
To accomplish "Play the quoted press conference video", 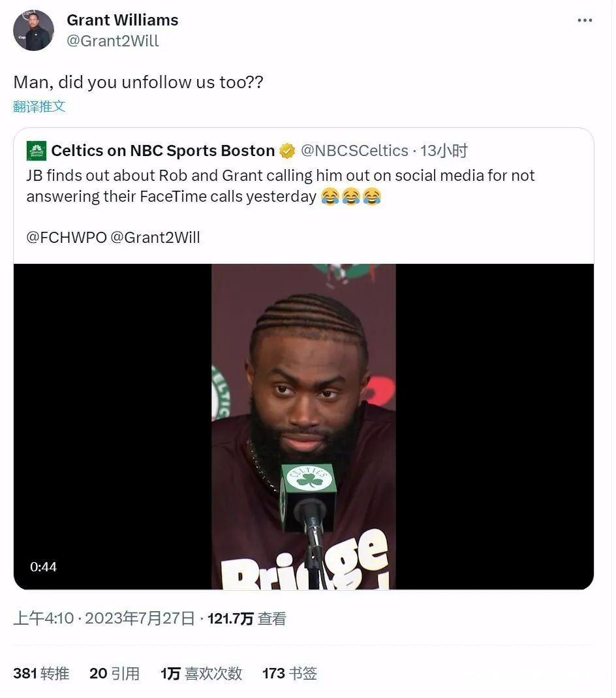I will 303,426.
